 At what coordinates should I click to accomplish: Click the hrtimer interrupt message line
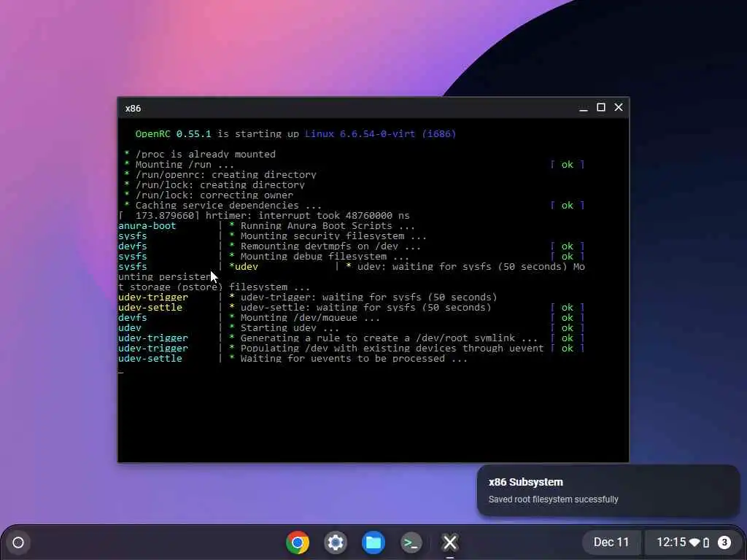[x=264, y=216]
